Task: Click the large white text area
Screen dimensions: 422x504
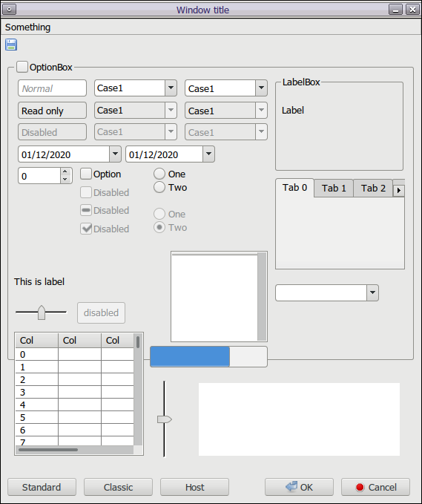Action: click(299, 419)
